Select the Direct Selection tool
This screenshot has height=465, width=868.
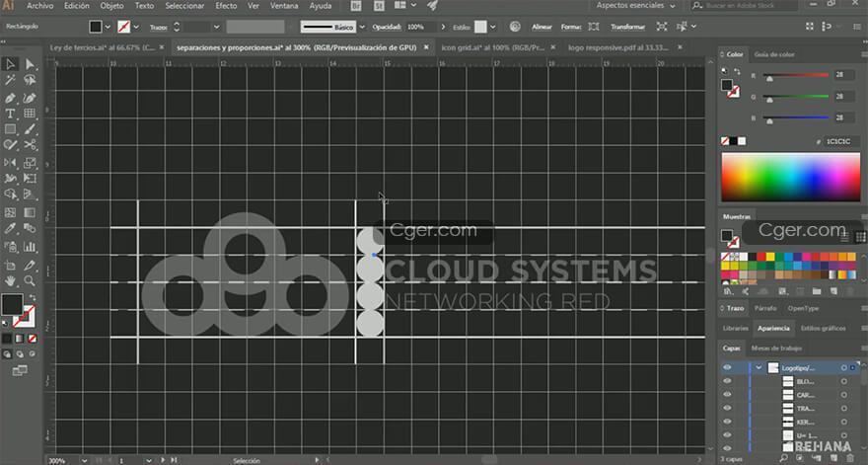[x=30, y=64]
